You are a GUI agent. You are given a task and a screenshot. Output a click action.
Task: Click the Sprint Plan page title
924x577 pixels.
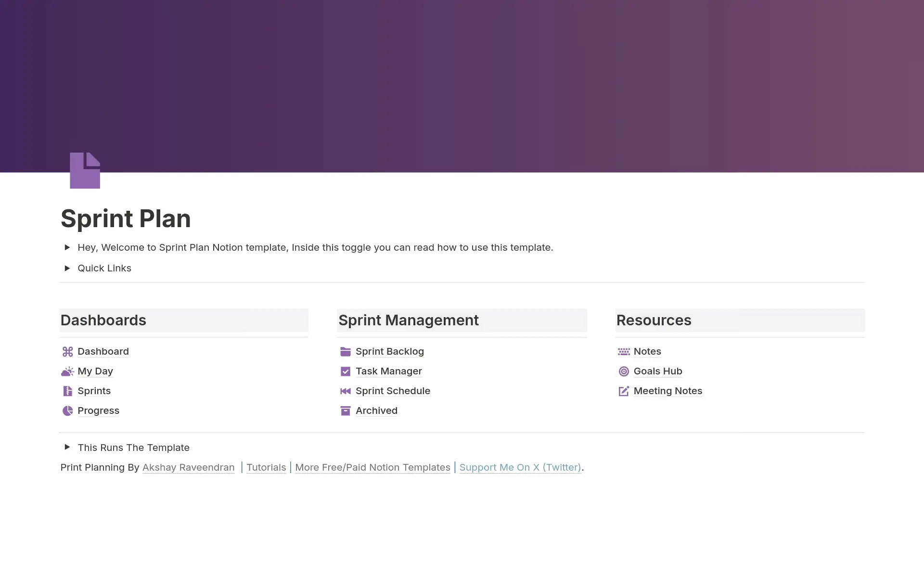(x=126, y=219)
